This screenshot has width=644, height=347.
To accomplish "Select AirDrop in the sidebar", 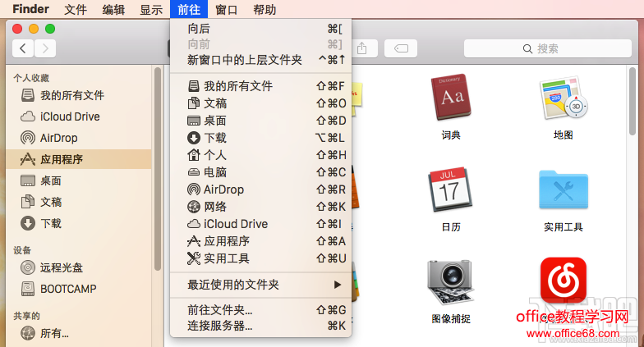I will coord(79,138).
